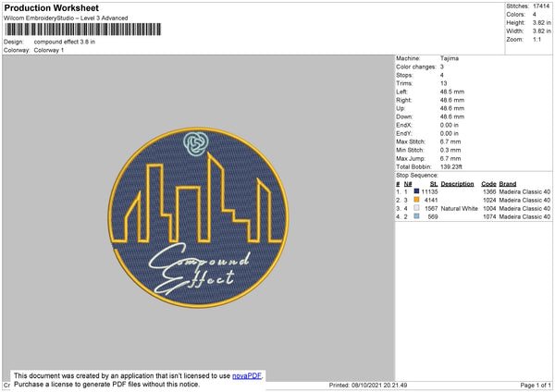The height and width of the screenshot is (392, 555).
Task: Click the 'Description' column header
Action: pos(457,184)
